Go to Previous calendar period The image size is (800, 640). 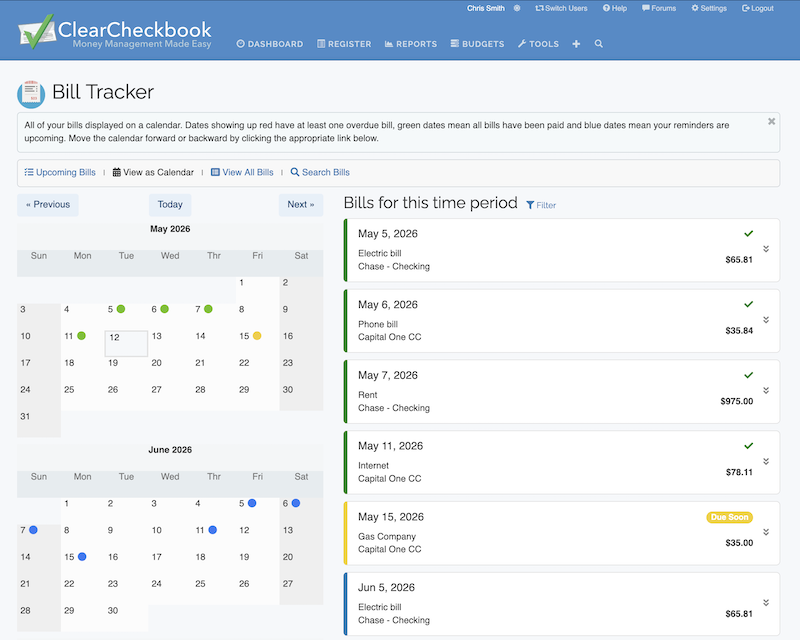[48, 205]
